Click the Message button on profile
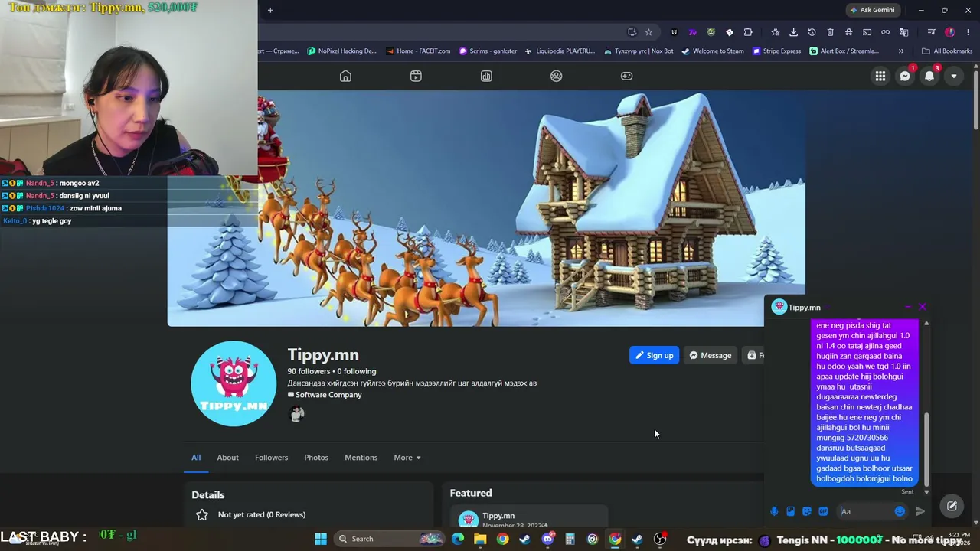 pyautogui.click(x=710, y=355)
